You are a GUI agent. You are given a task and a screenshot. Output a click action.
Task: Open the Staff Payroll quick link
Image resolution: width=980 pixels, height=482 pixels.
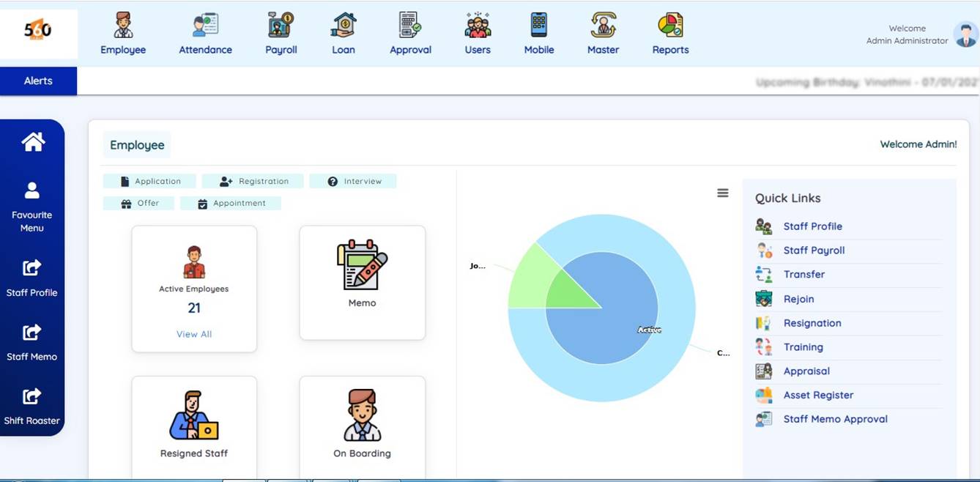(x=814, y=251)
